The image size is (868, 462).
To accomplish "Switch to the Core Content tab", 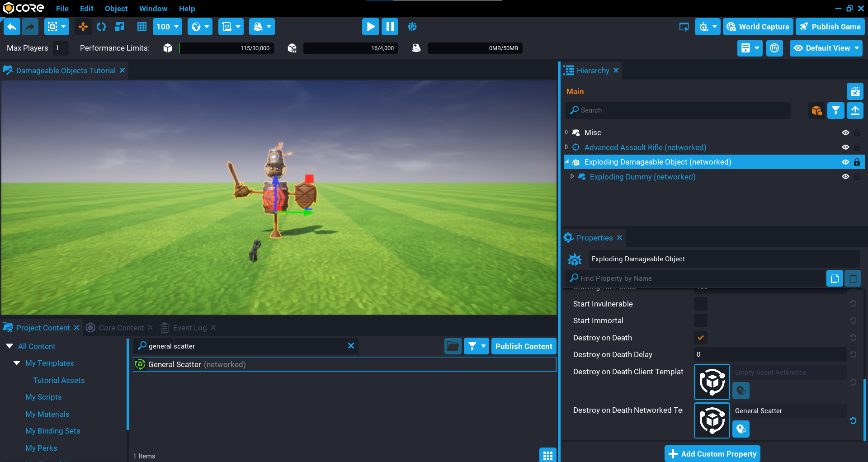I will click(x=121, y=328).
